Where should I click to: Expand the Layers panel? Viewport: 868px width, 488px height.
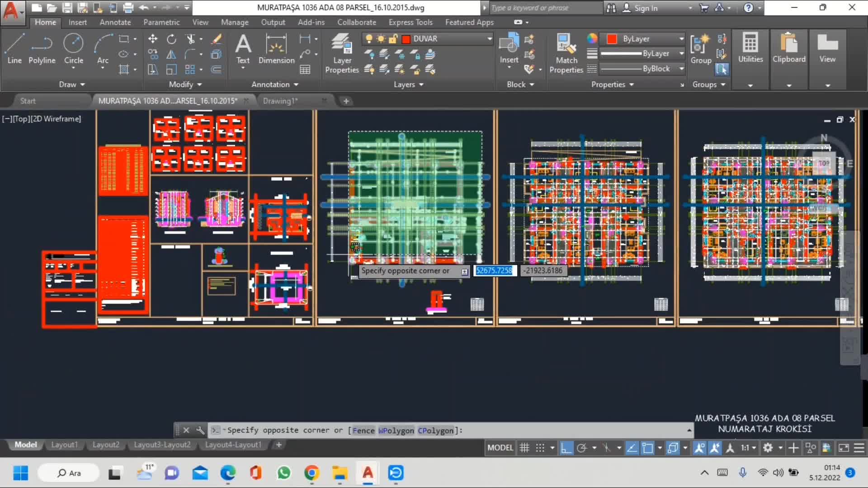(x=408, y=84)
